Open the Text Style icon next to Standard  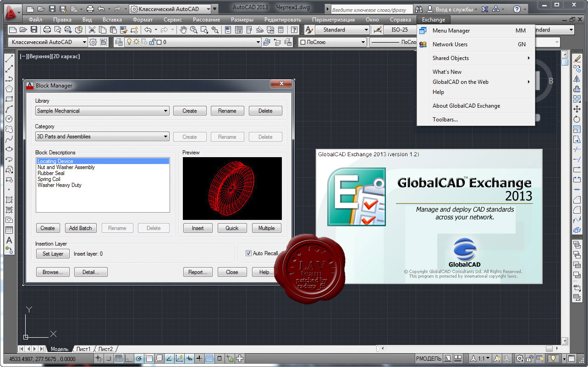coord(309,30)
